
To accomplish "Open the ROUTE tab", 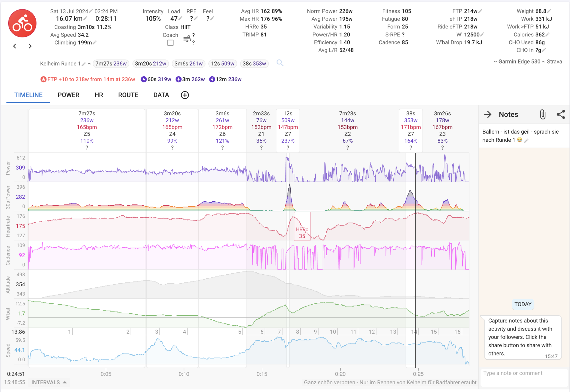I will (x=128, y=95).
